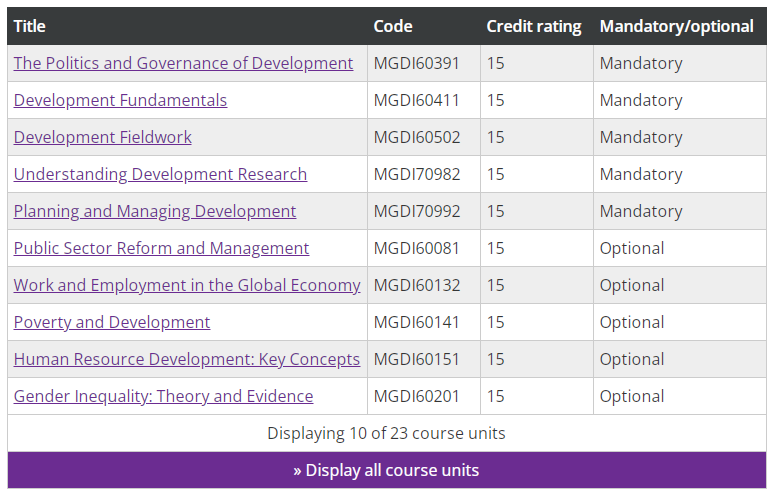Click the Optional cell for Poverty and Development
This screenshot has width=772, height=496.
[x=632, y=322]
